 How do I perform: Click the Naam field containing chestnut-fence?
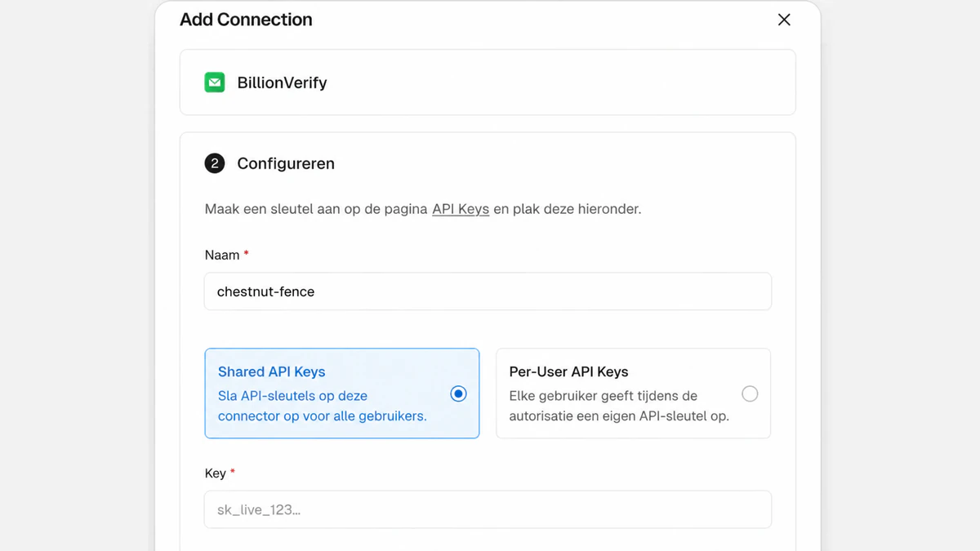tap(488, 291)
